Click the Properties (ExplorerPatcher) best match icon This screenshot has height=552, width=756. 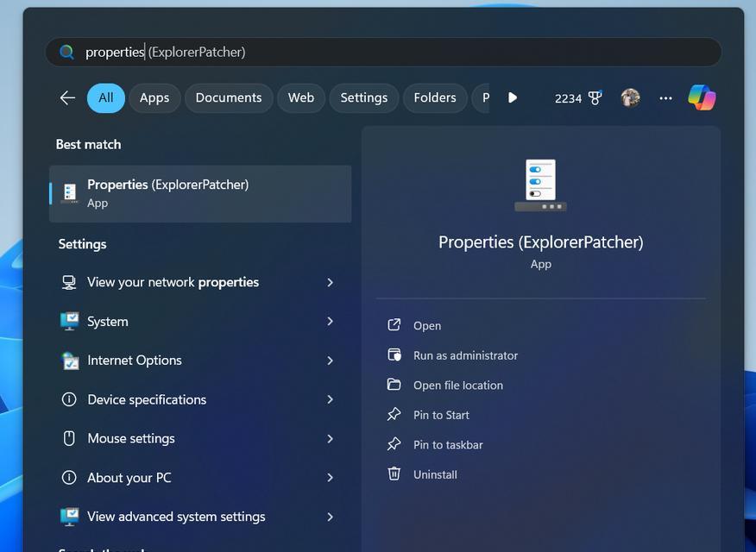[70, 193]
